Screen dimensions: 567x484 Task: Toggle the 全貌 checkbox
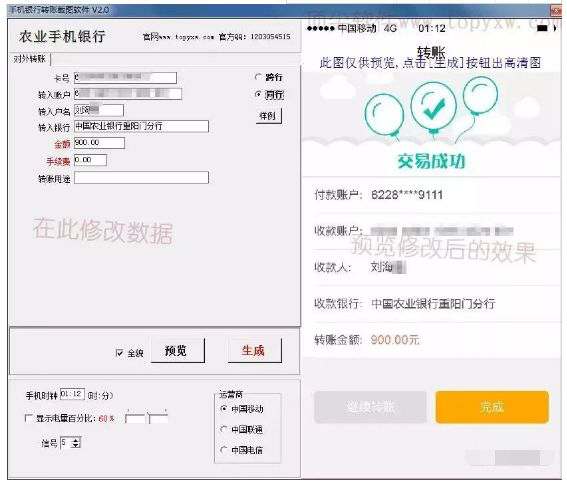pos(120,353)
